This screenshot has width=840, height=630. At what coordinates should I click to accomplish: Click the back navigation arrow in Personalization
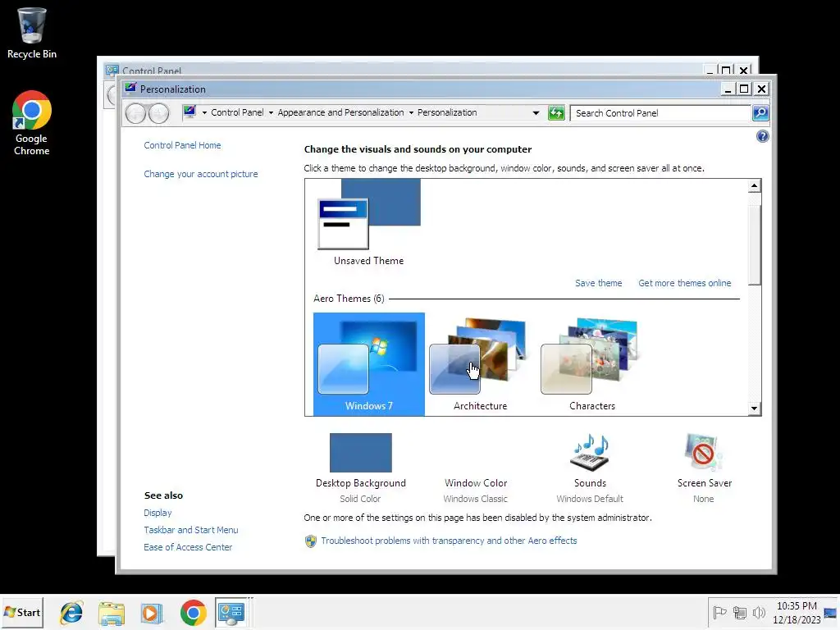[x=135, y=113]
